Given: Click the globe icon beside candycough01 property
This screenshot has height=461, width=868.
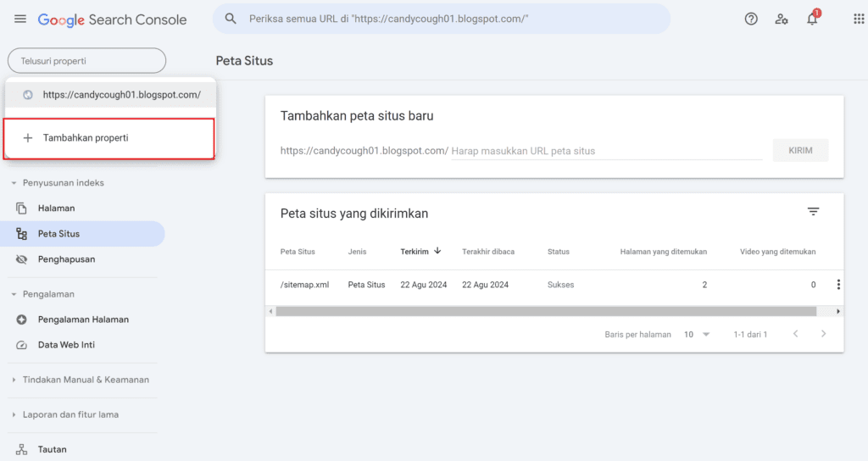Looking at the screenshot, I should click(x=28, y=95).
